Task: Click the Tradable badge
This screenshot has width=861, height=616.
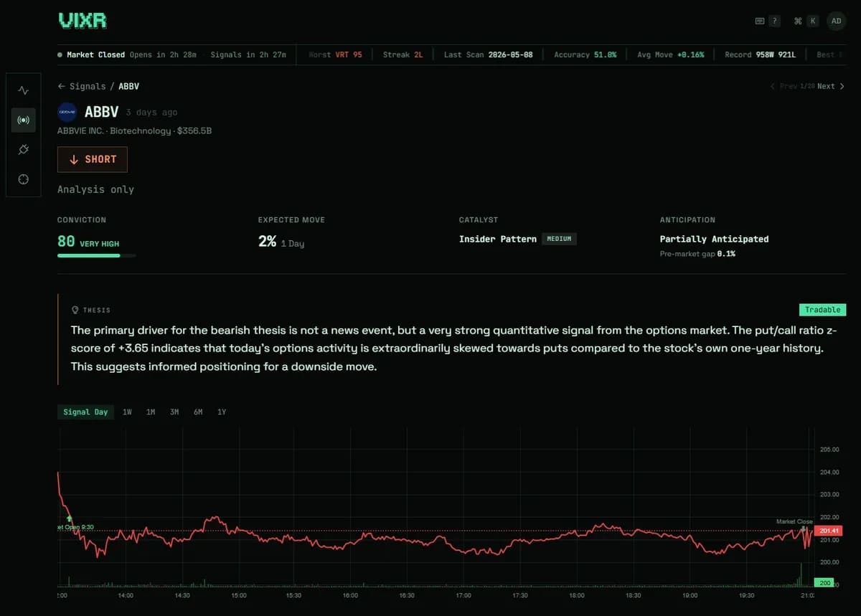Action: (x=822, y=310)
